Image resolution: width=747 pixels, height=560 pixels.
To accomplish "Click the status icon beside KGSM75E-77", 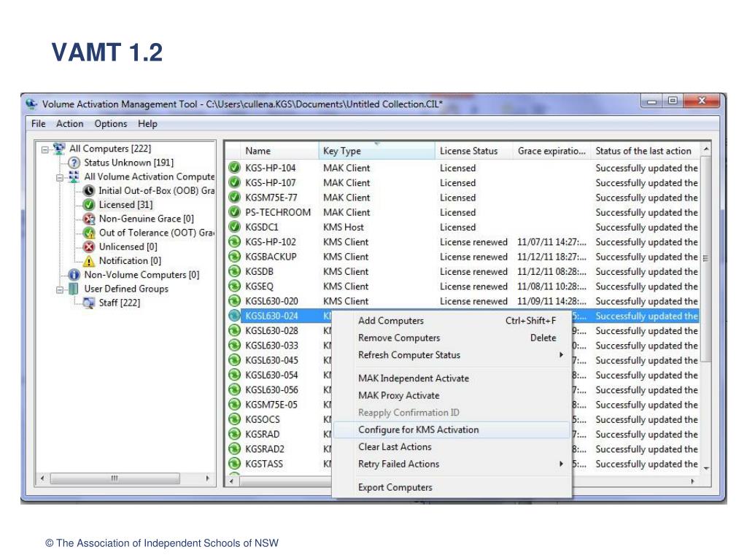I will (234, 197).
